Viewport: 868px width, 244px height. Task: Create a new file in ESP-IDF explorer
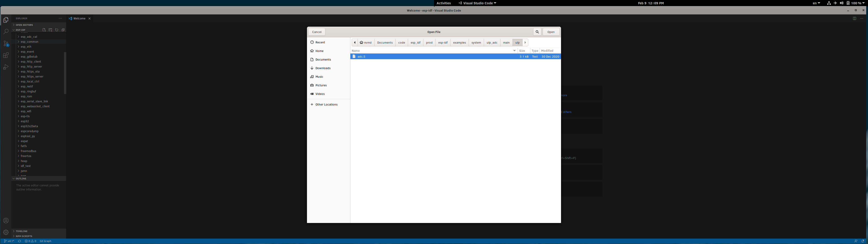coord(44,30)
